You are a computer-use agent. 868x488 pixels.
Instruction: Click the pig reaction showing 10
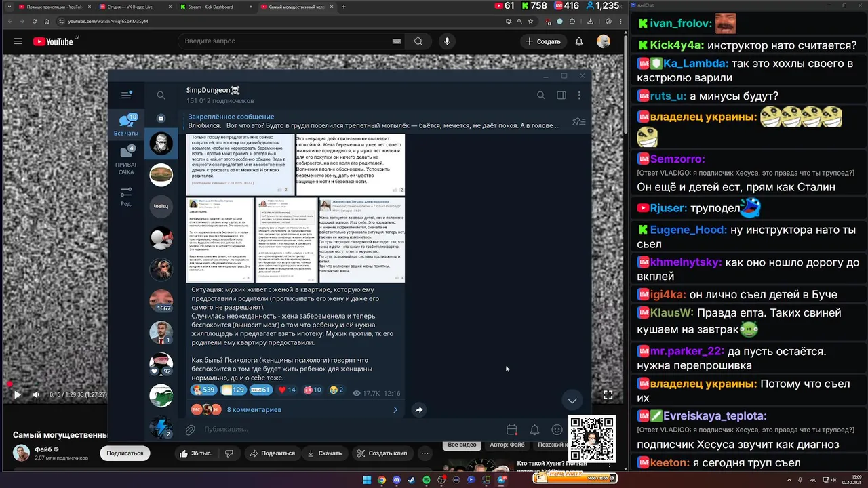[x=312, y=390]
